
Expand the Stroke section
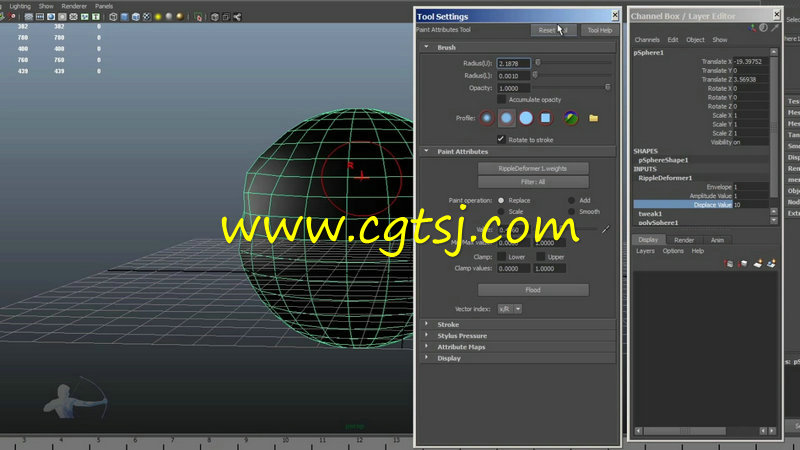click(x=427, y=324)
